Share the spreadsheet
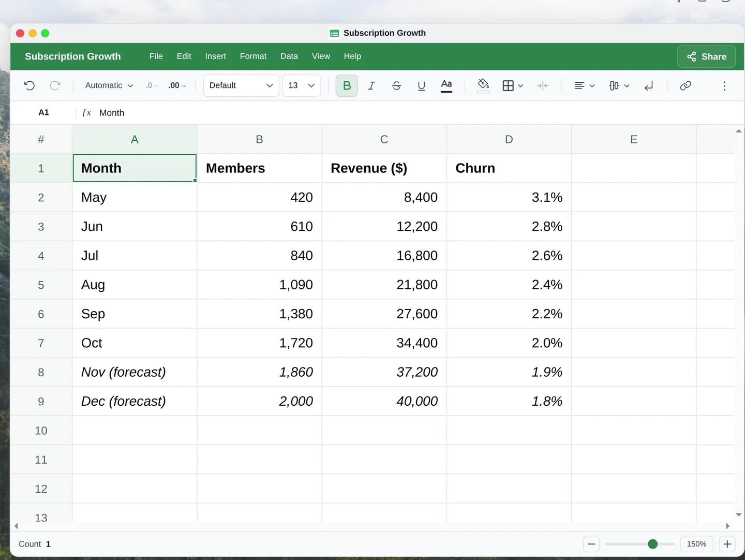Screen dimensions: 745x560 [x=707, y=56]
